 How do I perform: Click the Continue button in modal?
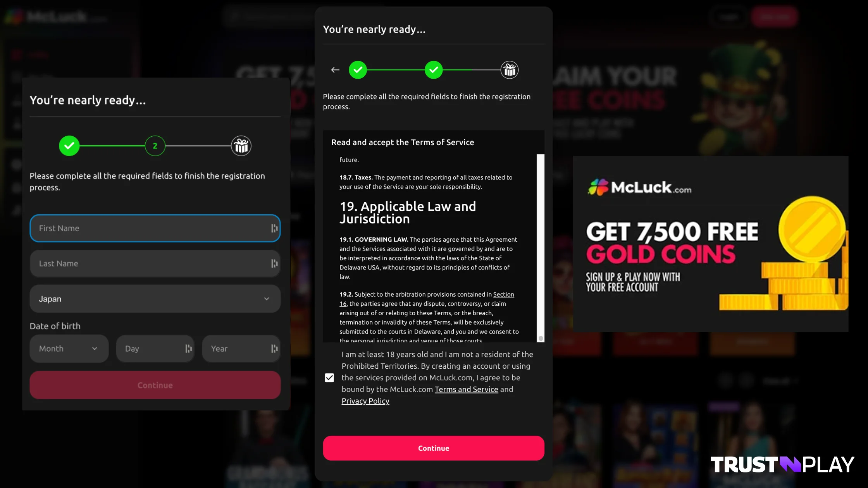coord(433,447)
